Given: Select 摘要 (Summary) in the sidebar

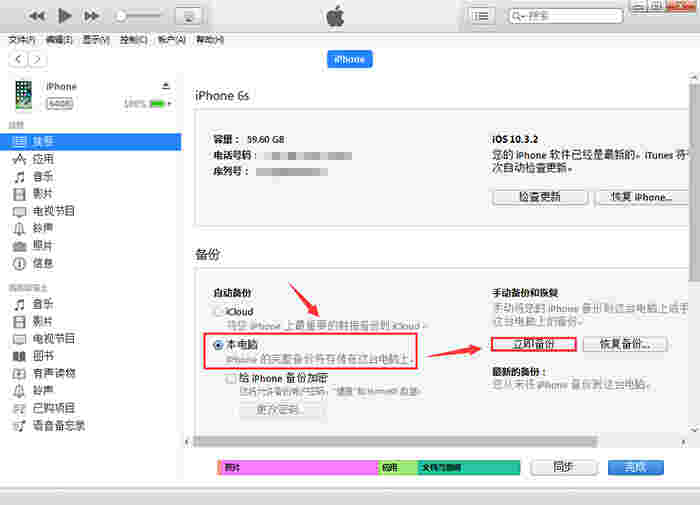Looking at the screenshot, I should click(91, 142).
